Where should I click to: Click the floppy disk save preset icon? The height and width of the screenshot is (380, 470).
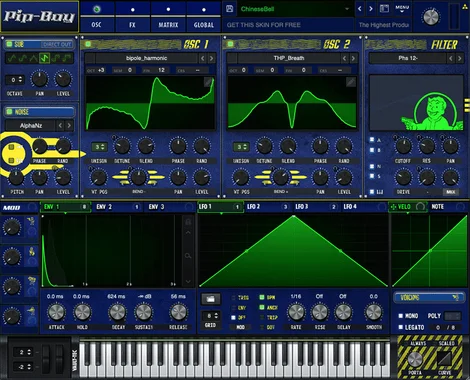tap(229, 9)
